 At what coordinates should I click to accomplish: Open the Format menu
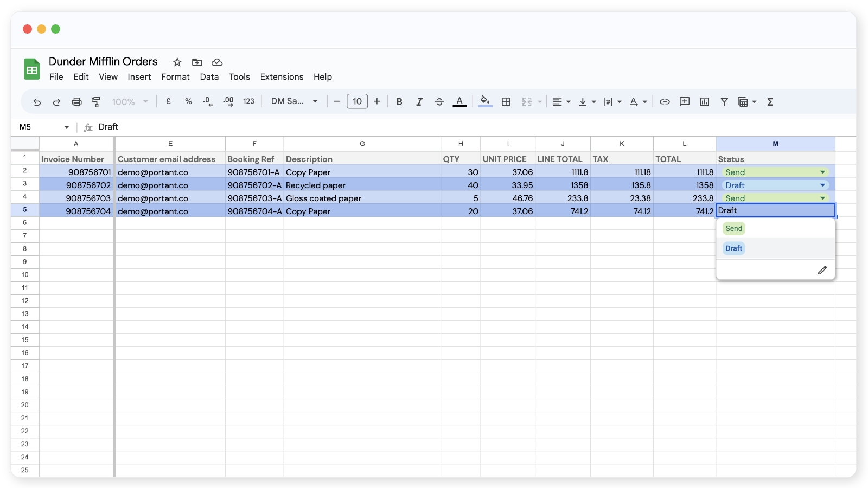(x=175, y=77)
